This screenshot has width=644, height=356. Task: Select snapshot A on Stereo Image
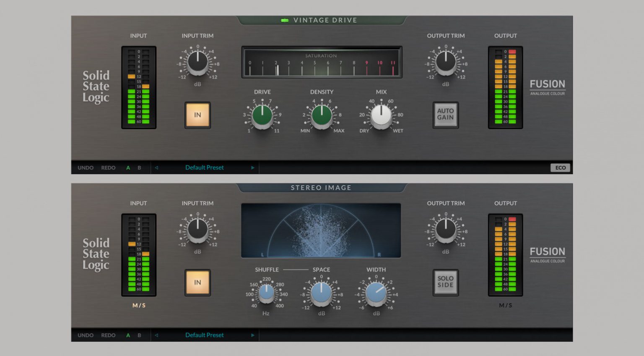pos(128,335)
